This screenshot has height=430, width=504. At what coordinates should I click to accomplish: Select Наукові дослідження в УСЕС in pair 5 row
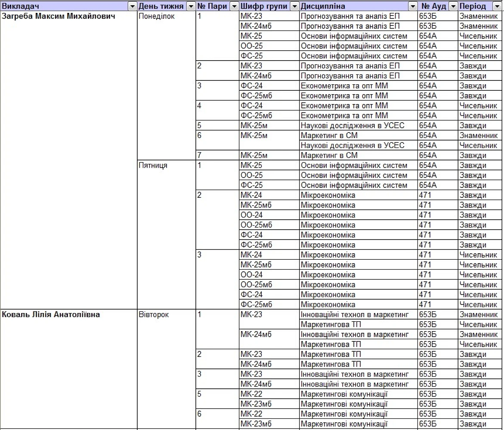pos(352,126)
